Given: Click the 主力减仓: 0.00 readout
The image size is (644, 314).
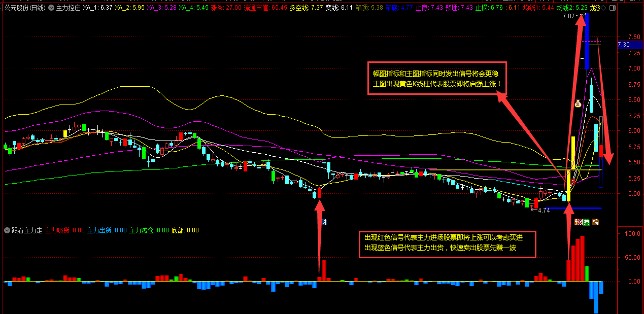Looking at the screenshot, I should coord(149,230).
